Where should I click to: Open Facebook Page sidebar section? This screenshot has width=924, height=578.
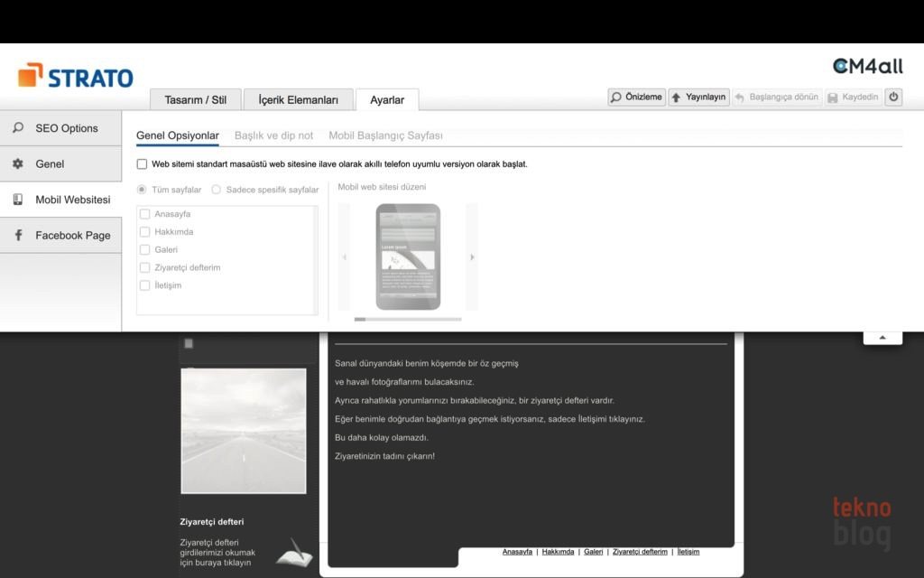(60, 236)
